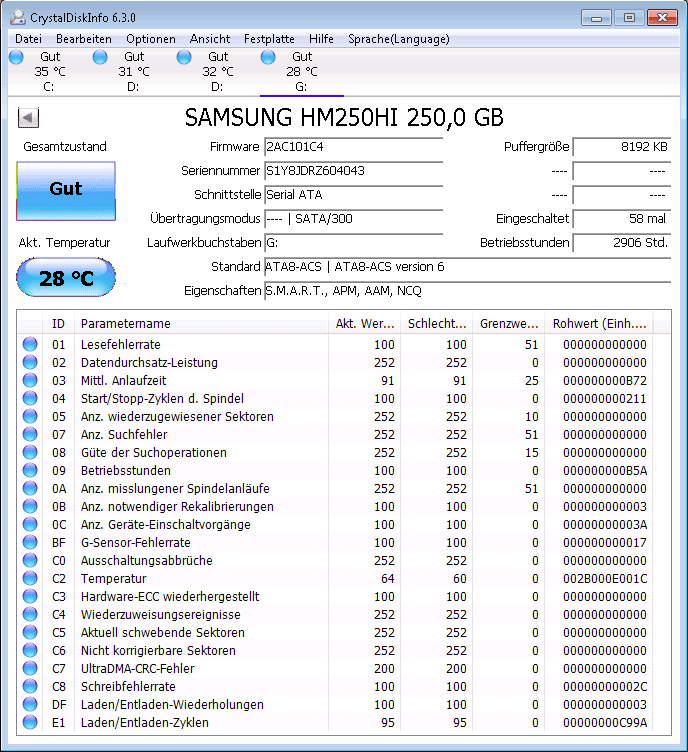Click the status icon for Ausschaltungsabbrüche

point(30,560)
